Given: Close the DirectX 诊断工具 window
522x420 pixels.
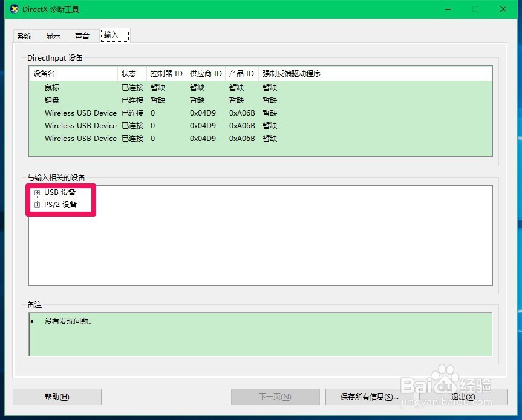Looking at the screenshot, I should click(x=503, y=9).
